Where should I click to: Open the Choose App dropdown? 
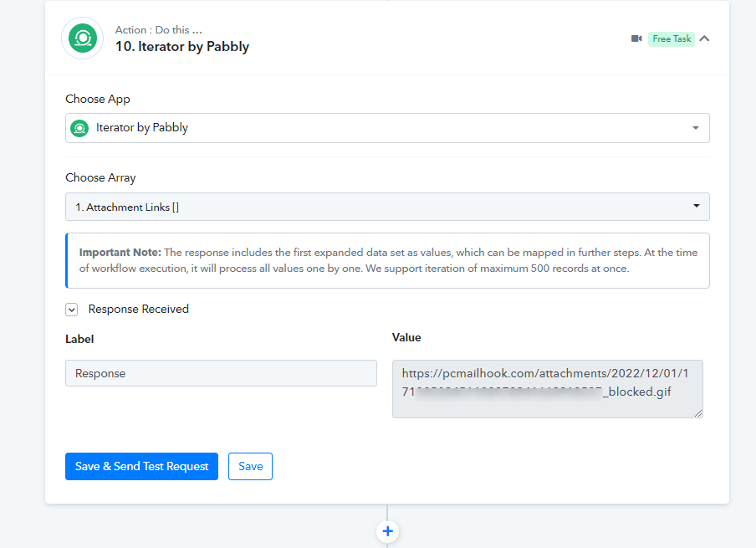click(387, 128)
